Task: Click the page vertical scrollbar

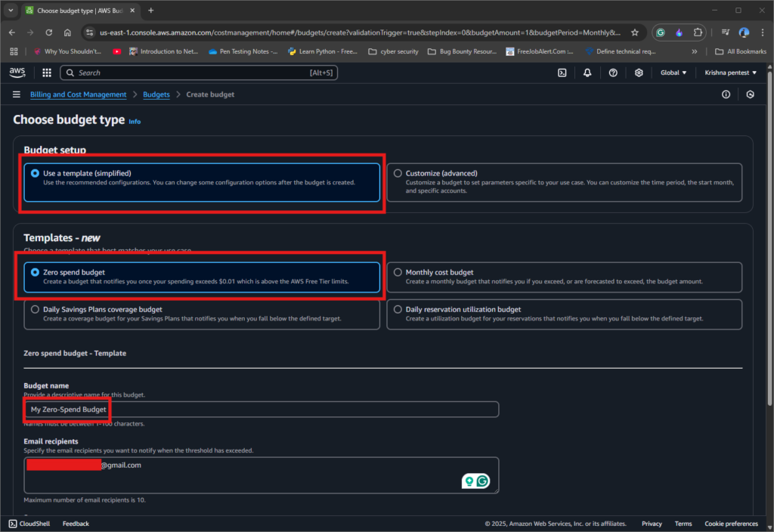Action: [769, 237]
